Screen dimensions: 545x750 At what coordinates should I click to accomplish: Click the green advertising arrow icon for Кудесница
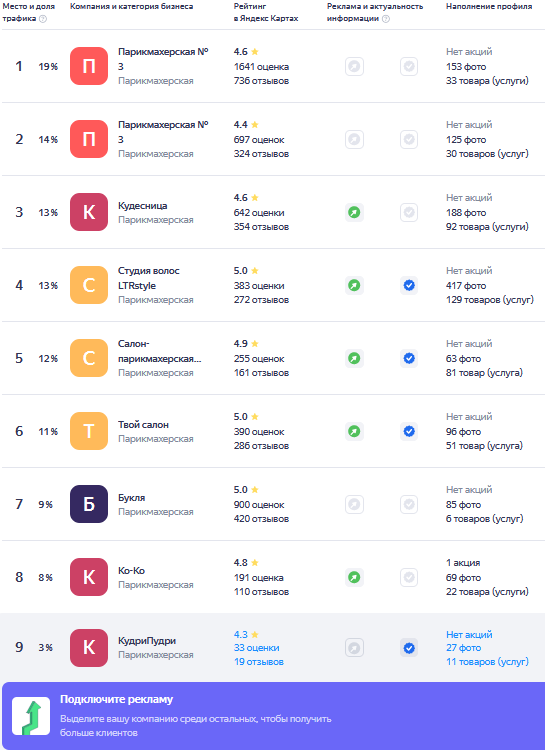[x=354, y=212]
